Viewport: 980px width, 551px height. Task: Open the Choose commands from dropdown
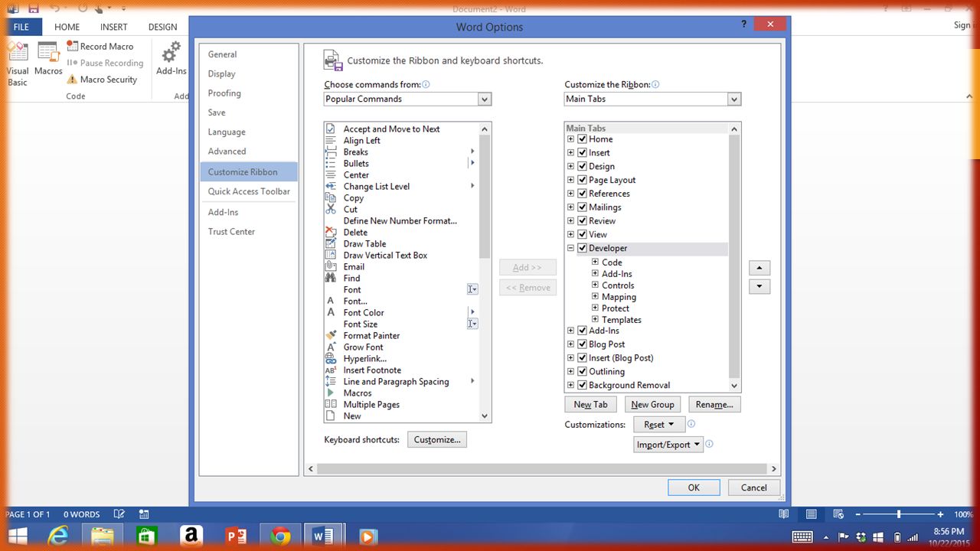(x=484, y=99)
